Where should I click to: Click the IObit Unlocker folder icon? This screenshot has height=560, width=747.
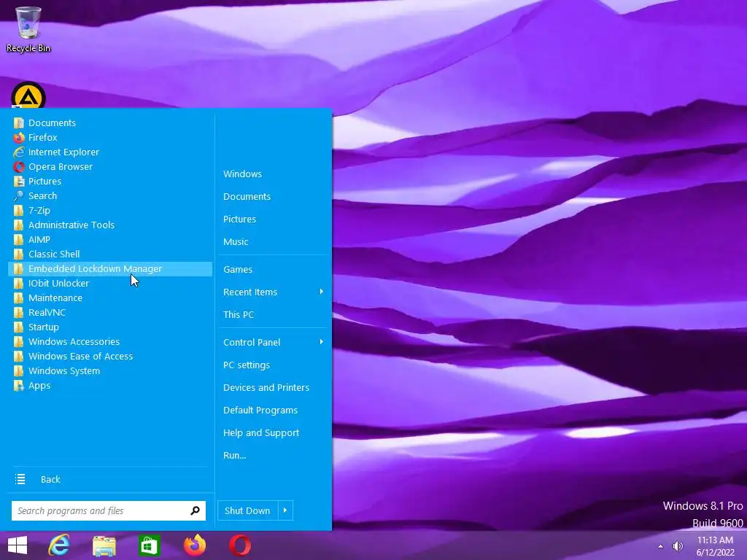(18, 284)
